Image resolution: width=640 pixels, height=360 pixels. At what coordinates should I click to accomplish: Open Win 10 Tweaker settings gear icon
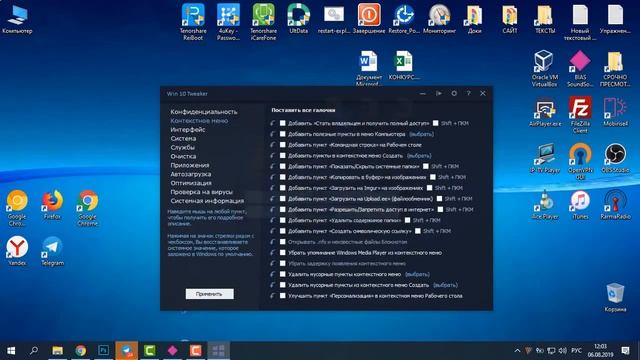(454, 93)
